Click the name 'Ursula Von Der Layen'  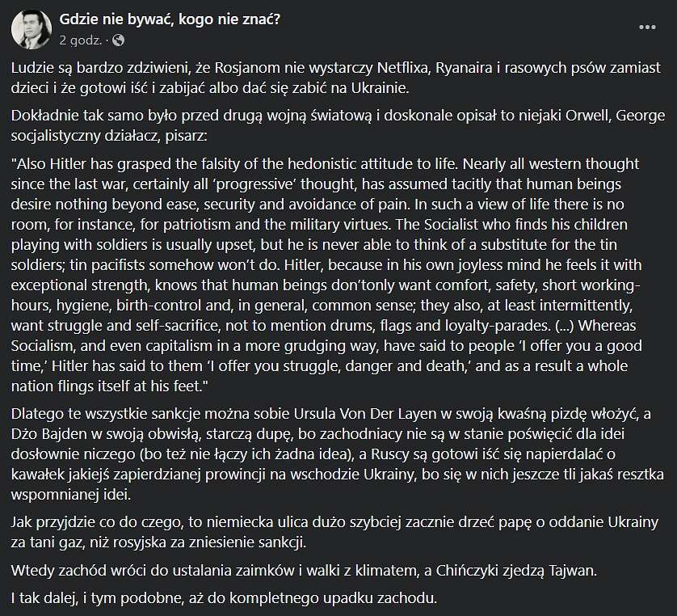coord(365,414)
